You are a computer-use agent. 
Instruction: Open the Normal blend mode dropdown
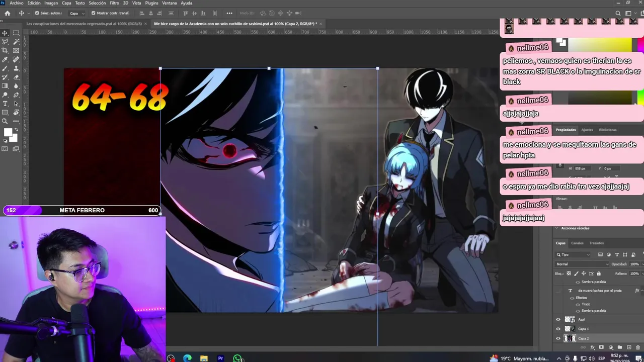(582, 264)
